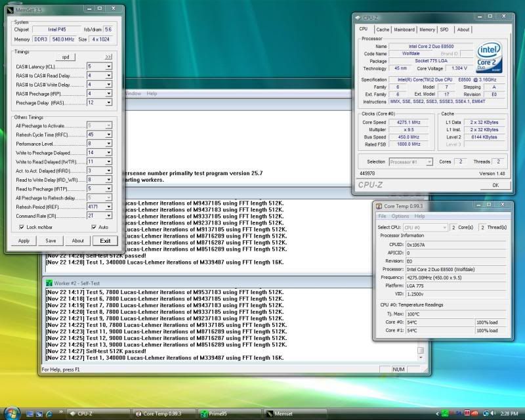Viewport: 525px width, 420px height.
Task: Open the Refresh Cycle Time (tRFC) dropdown
Action: (x=109, y=134)
